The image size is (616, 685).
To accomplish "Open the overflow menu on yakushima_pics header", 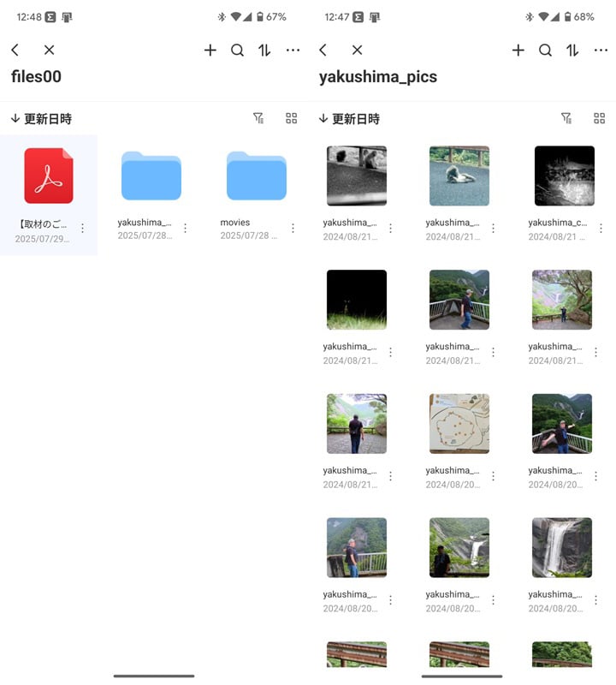I will [601, 51].
